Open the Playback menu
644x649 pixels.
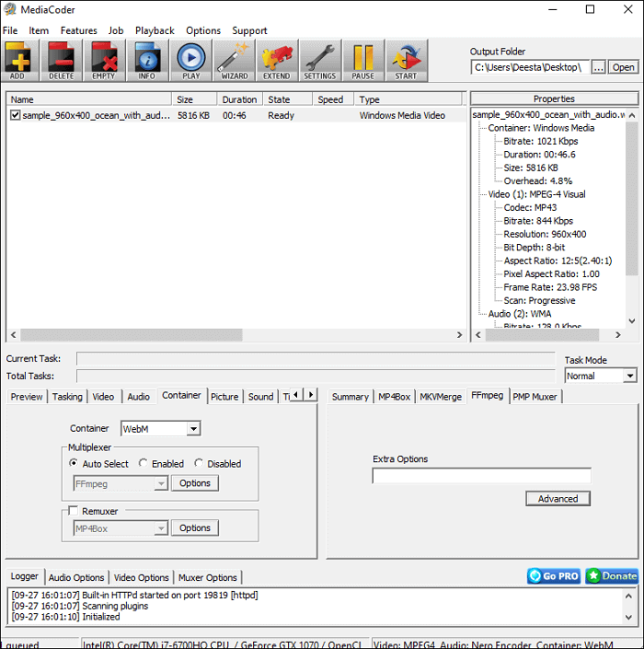tap(155, 30)
